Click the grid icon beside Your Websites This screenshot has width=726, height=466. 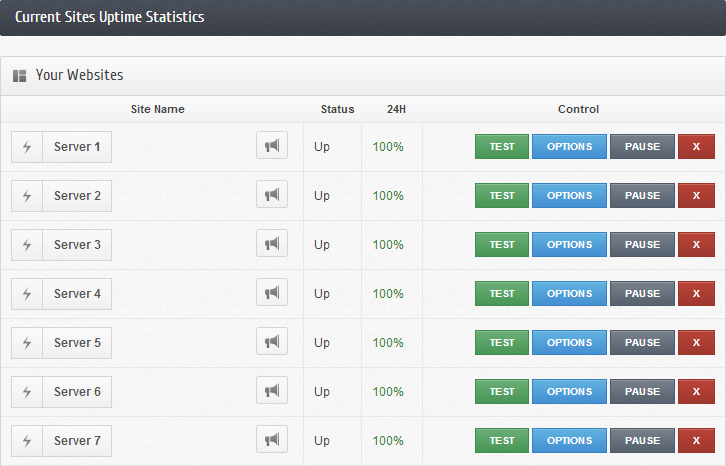point(19,76)
